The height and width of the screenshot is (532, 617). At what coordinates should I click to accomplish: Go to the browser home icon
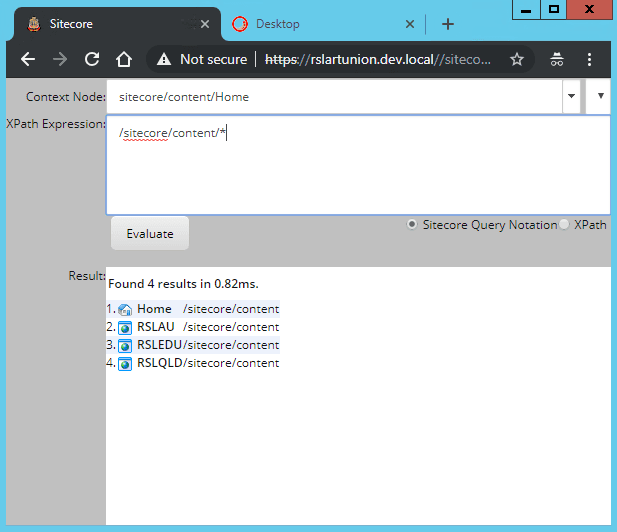tap(124, 59)
